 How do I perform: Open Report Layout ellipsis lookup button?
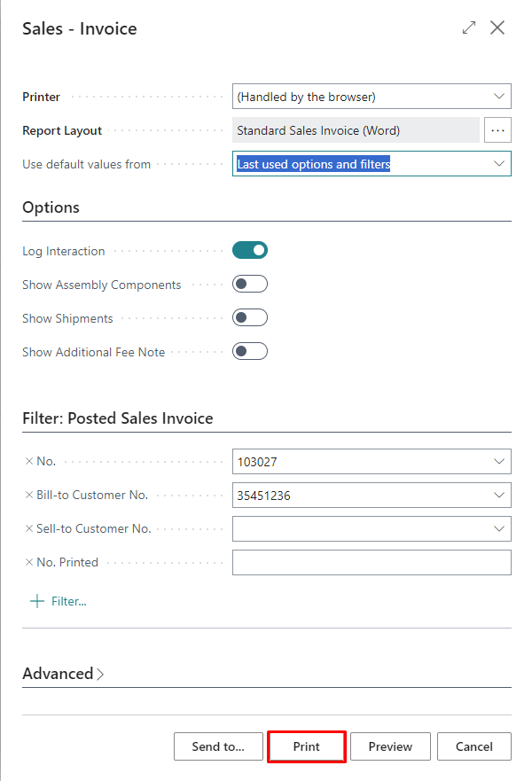(x=497, y=130)
